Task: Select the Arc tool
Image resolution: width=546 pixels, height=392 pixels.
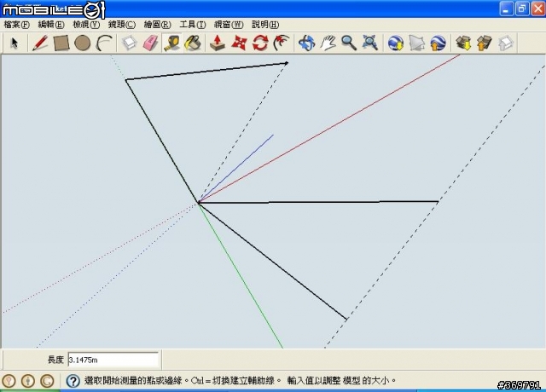Action: [x=104, y=43]
